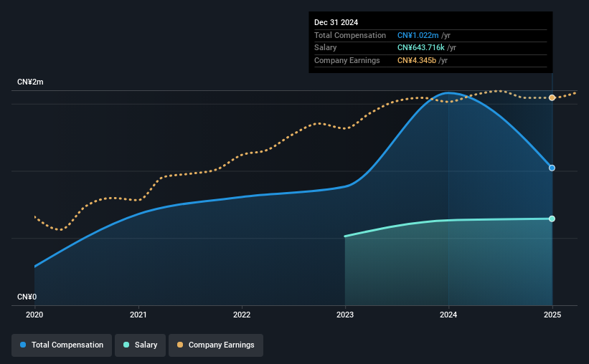Click the 2023 x-axis label
589x364 pixels.
pyautogui.click(x=345, y=315)
